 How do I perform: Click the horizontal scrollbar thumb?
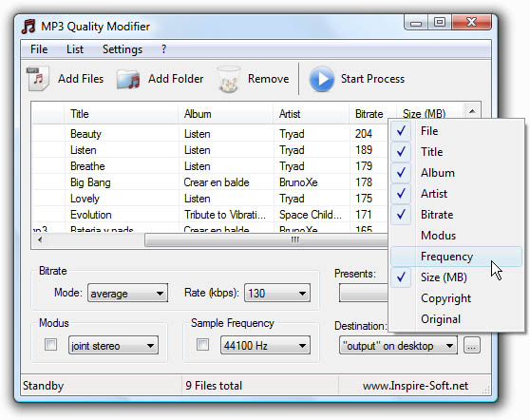pos(266,240)
